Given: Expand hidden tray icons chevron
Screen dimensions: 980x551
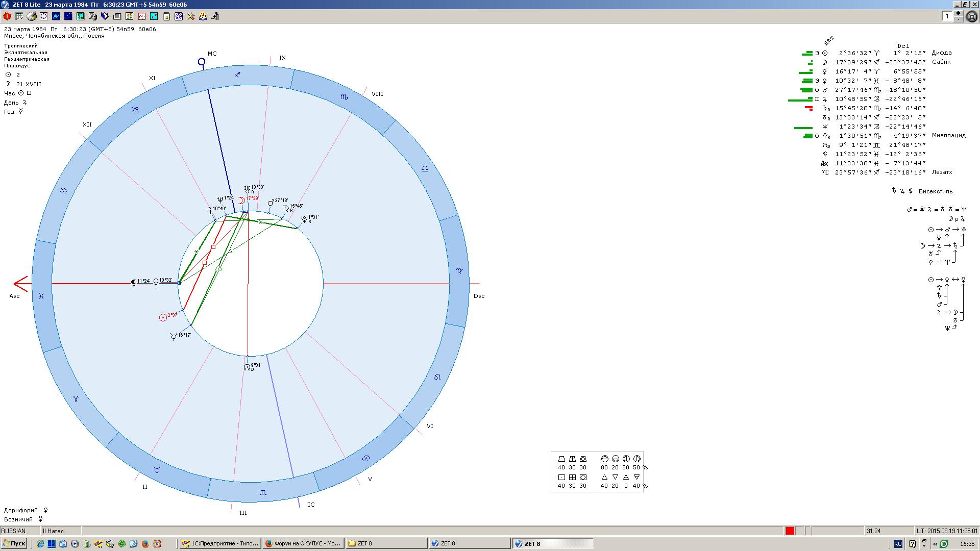Looking at the screenshot, I should pyautogui.click(x=935, y=544).
